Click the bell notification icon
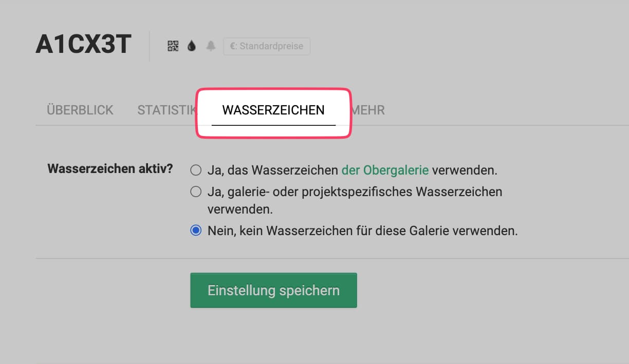This screenshot has height=364, width=629. pyautogui.click(x=211, y=46)
